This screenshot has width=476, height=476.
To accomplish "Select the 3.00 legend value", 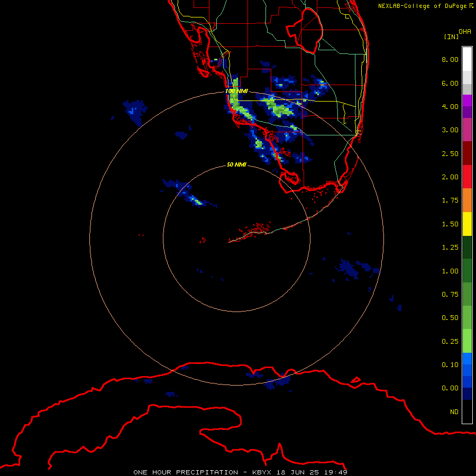I will [x=450, y=130].
